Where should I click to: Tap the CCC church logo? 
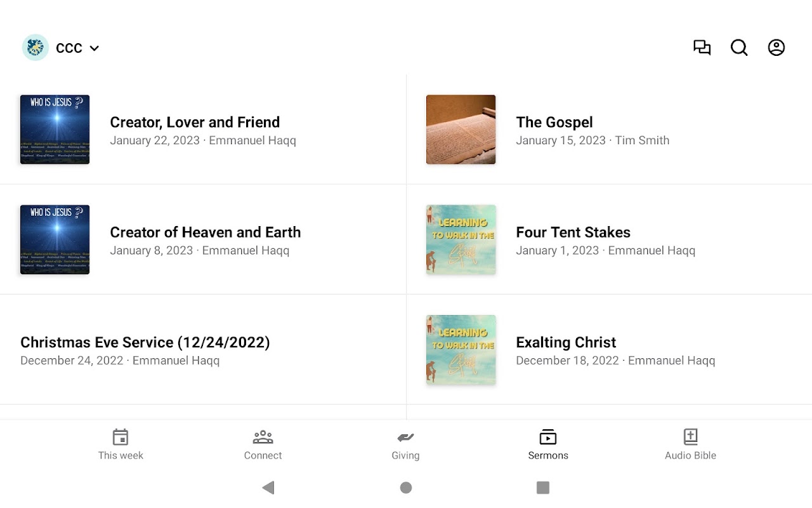tap(36, 48)
